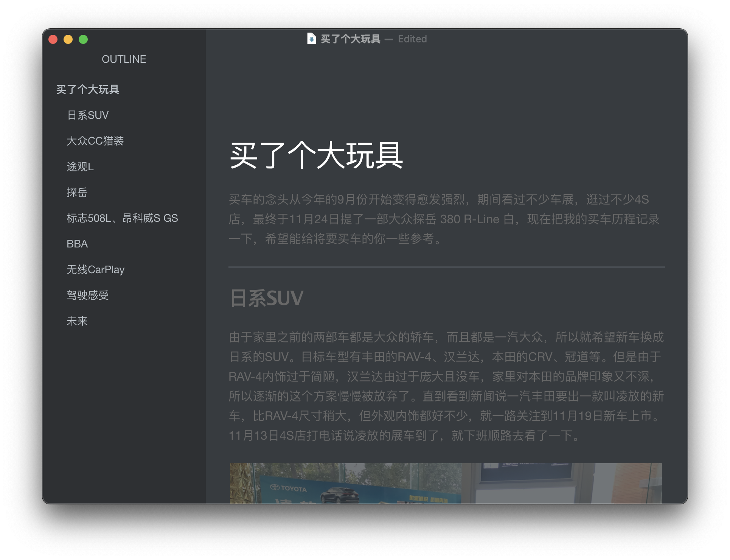Click the 日系SUV heading in document

267,298
